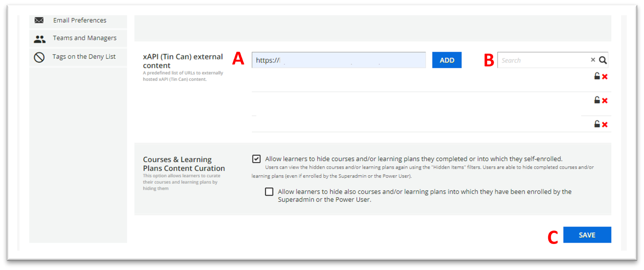Viewport: 644px width, 270px height.
Task: Open Tags on the Deny List tab
Action: (84, 57)
